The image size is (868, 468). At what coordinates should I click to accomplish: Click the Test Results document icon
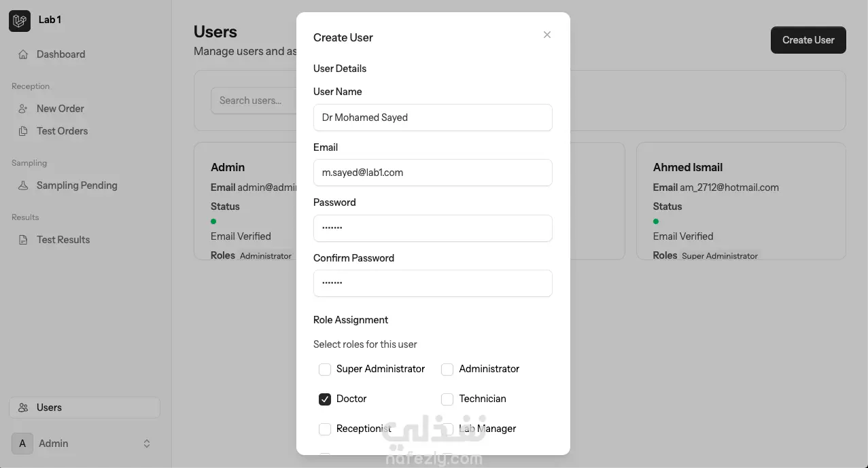[x=23, y=240]
